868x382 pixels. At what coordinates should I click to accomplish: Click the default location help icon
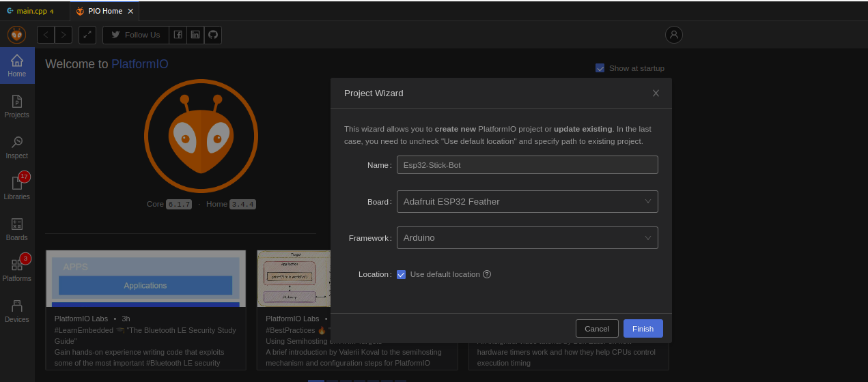pos(487,274)
